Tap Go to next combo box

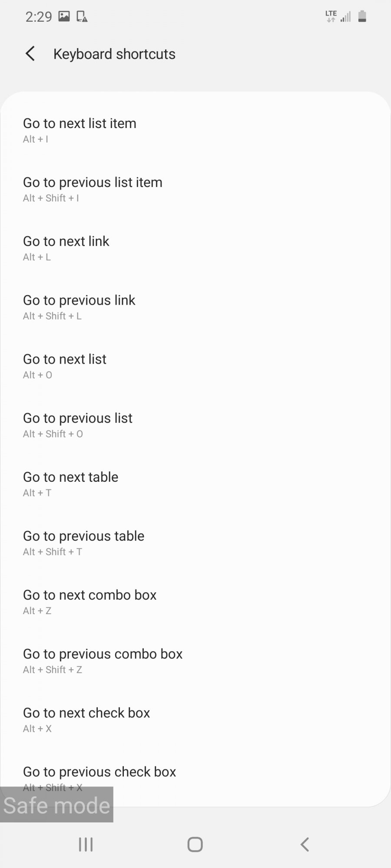[x=195, y=602]
